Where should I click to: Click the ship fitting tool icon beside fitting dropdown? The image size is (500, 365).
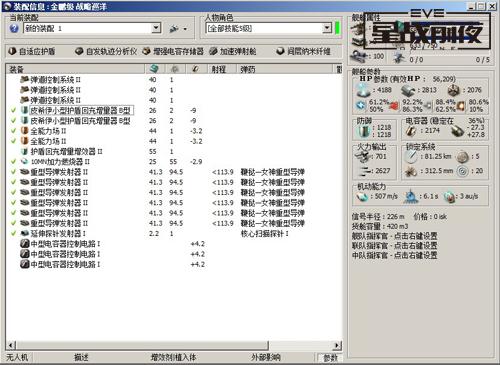[x=174, y=29]
